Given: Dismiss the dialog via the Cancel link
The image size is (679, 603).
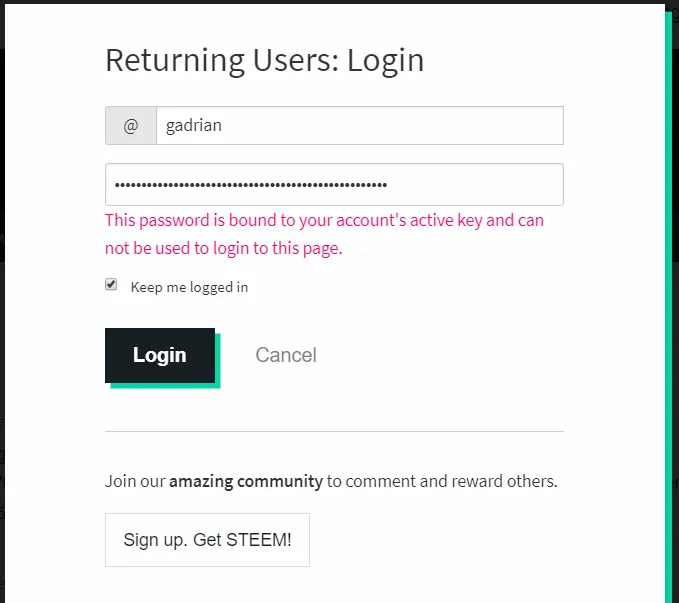Looking at the screenshot, I should (x=286, y=355).
